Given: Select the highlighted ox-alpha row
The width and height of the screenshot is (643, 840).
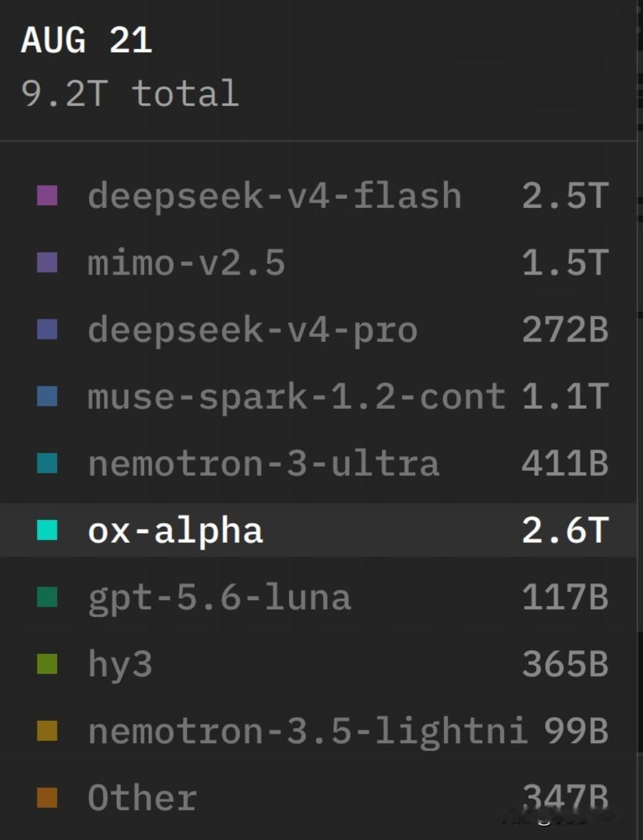Looking at the screenshot, I should tap(318, 530).
